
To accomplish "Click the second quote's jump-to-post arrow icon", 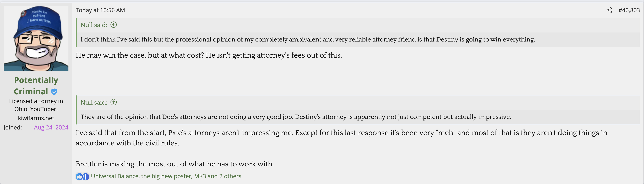I will [x=113, y=102].
